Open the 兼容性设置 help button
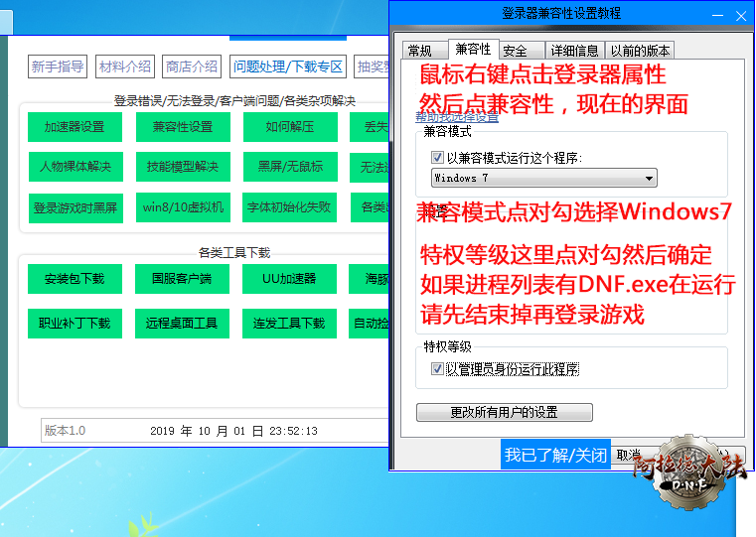The width and height of the screenshot is (756, 537). pos(183,127)
